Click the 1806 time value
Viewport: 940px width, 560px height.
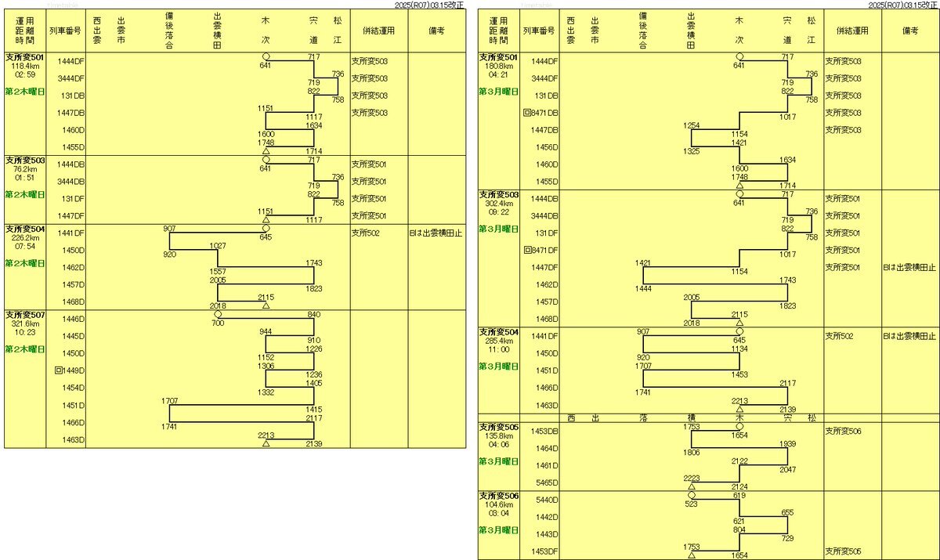pyautogui.click(x=692, y=452)
